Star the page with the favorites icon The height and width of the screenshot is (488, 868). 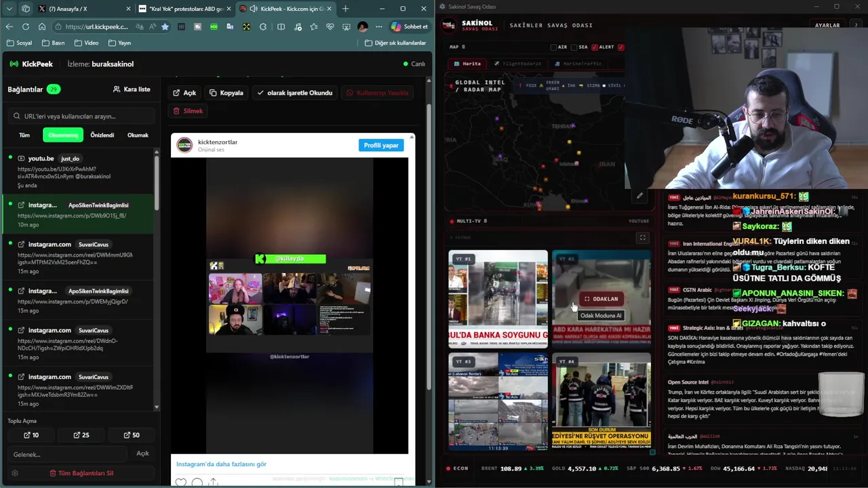[x=165, y=26]
